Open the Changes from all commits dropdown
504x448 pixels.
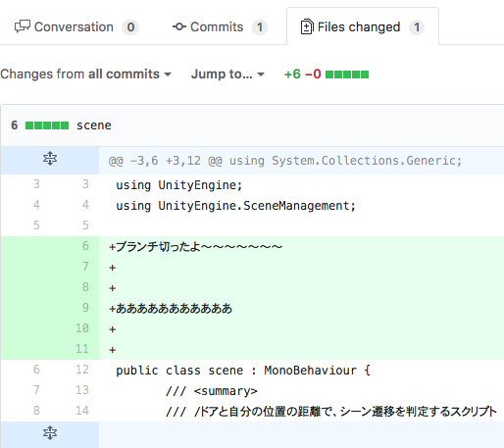[85, 75]
